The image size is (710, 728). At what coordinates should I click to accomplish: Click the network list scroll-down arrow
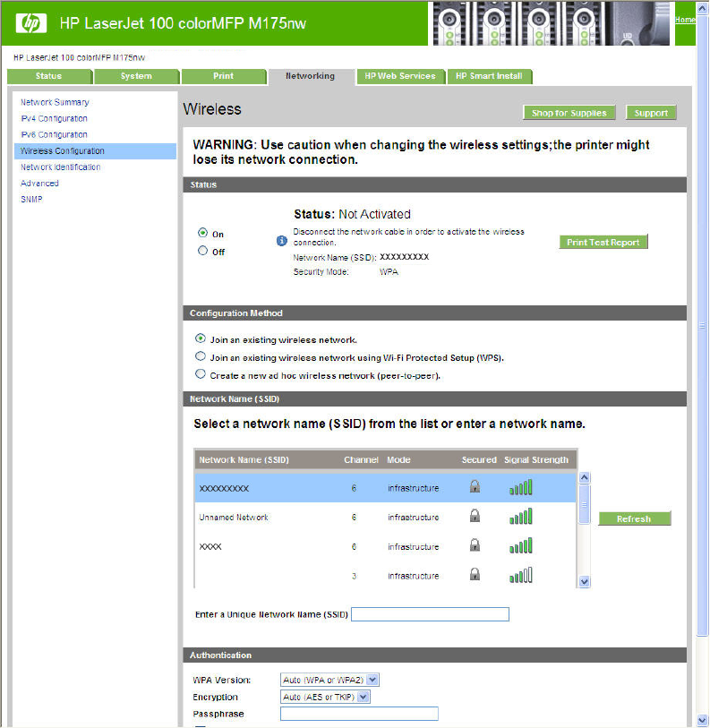[x=585, y=582]
